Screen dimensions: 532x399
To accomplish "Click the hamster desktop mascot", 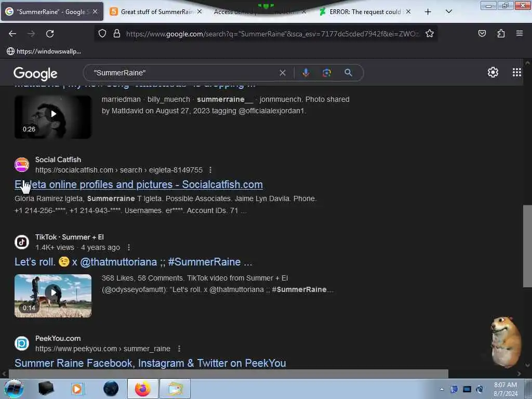I will [506, 342].
